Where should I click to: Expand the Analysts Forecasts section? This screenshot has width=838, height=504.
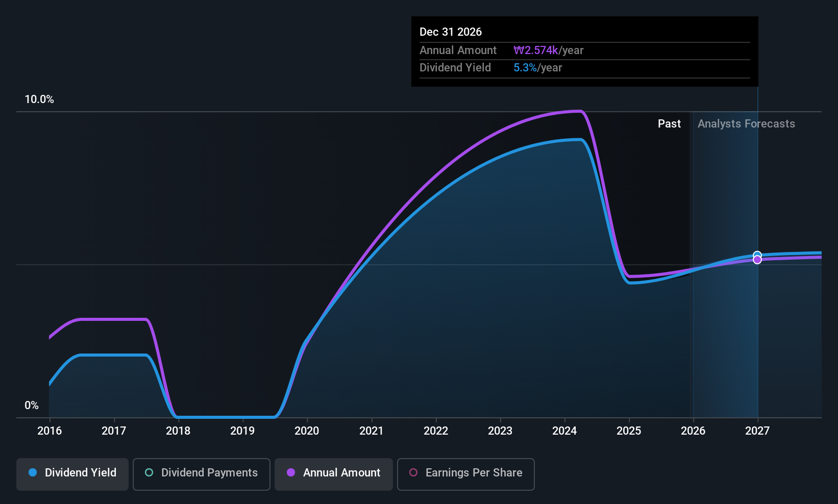point(746,123)
